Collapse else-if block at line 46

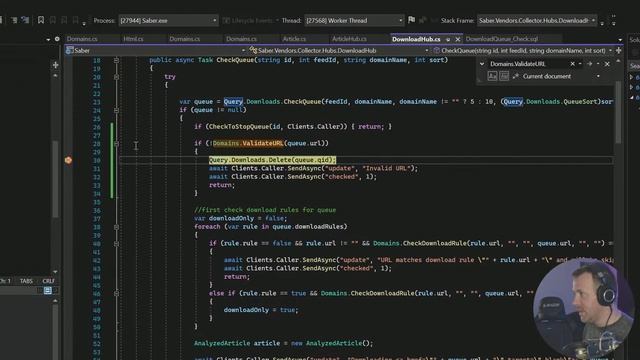[116, 293]
